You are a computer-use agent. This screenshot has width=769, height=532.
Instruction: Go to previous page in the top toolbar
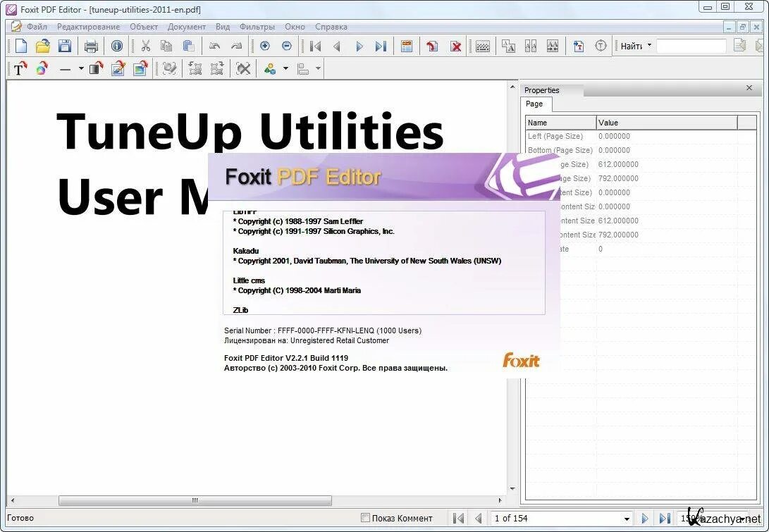(337, 46)
